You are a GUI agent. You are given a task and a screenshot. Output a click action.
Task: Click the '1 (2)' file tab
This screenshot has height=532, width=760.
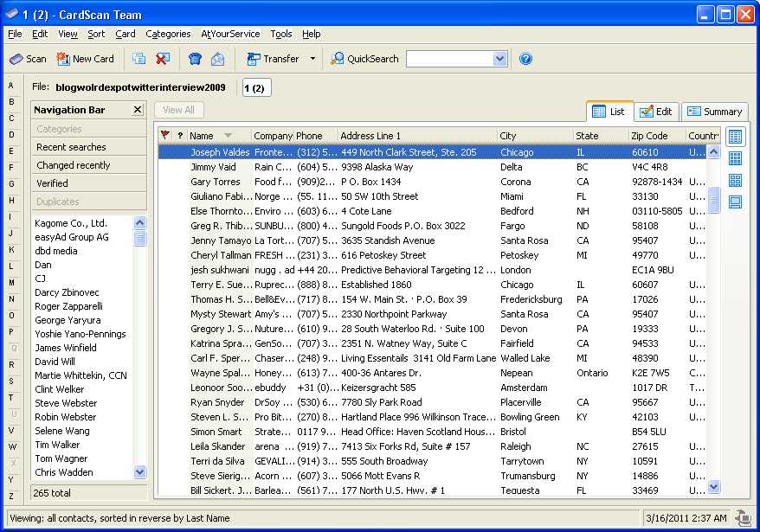(x=256, y=88)
